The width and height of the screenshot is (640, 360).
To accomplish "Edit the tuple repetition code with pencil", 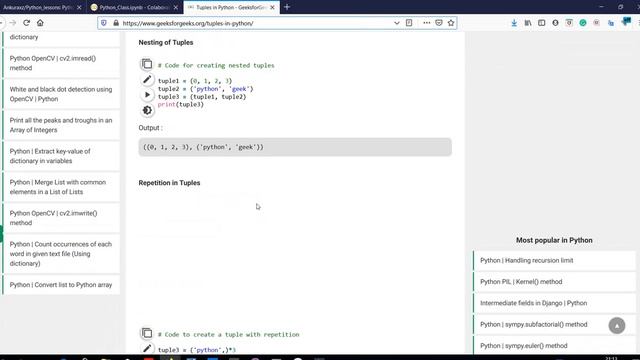I will tap(147, 349).
